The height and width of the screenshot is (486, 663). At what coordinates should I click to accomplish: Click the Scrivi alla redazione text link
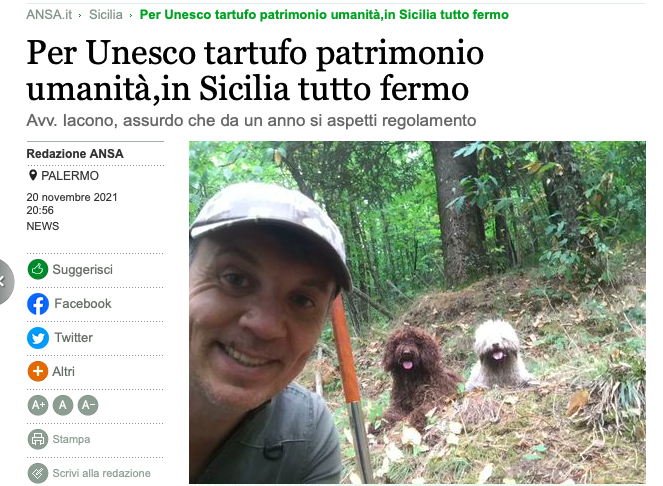click(x=101, y=473)
